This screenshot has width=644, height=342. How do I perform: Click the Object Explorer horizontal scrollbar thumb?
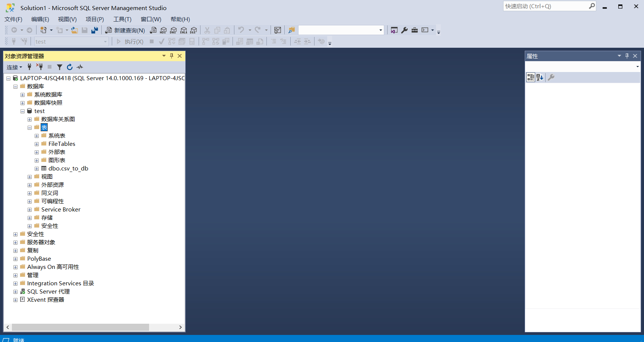tap(80, 327)
